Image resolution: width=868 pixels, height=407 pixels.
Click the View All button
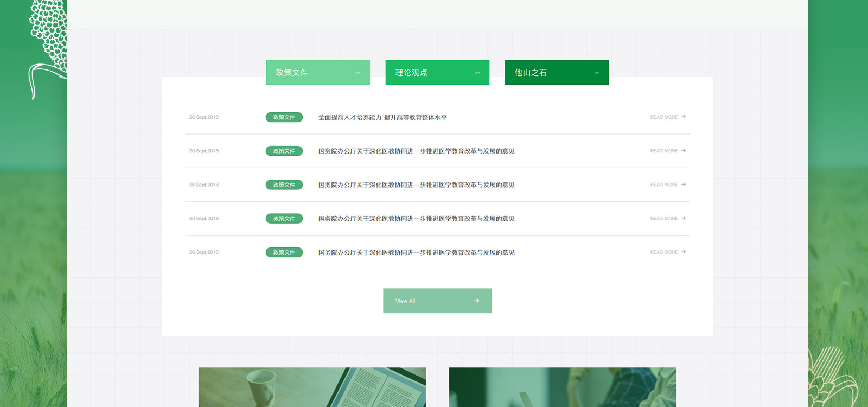point(437,301)
